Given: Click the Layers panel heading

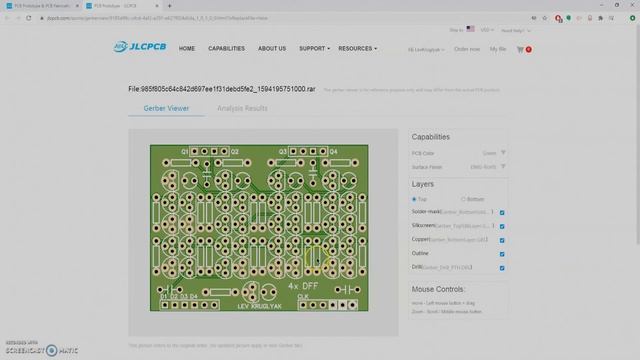Looking at the screenshot, I should [x=422, y=184].
